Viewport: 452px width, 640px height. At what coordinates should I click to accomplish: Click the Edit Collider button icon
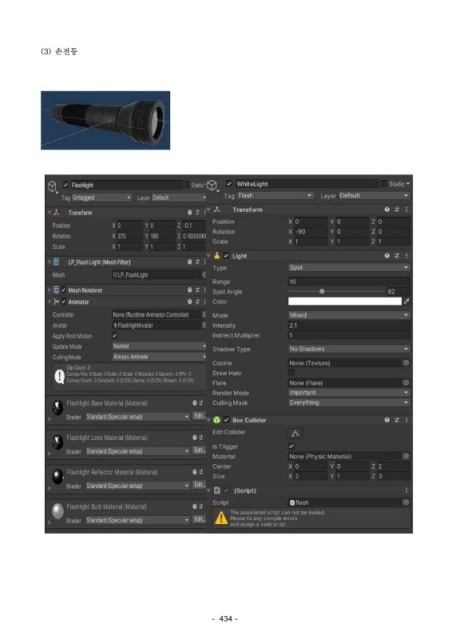click(295, 433)
